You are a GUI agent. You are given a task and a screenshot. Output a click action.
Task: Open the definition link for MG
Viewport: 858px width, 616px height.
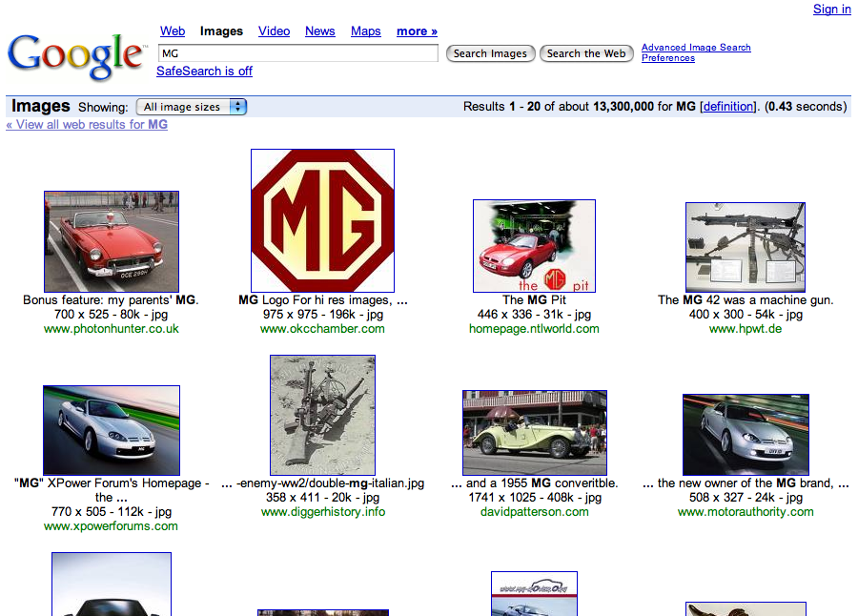pyautogui.click(x=727, y=106)
